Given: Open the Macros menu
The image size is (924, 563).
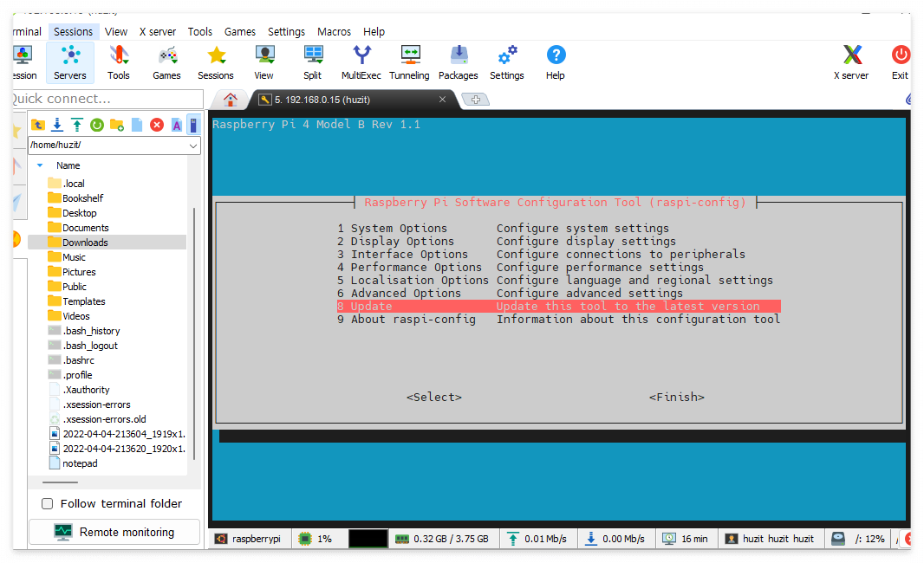Looking at the screenshot, I should click(x=334, y=32).
